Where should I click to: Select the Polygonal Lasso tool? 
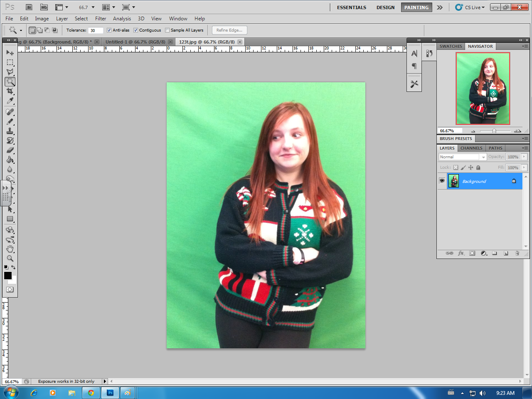coord(10,72)
